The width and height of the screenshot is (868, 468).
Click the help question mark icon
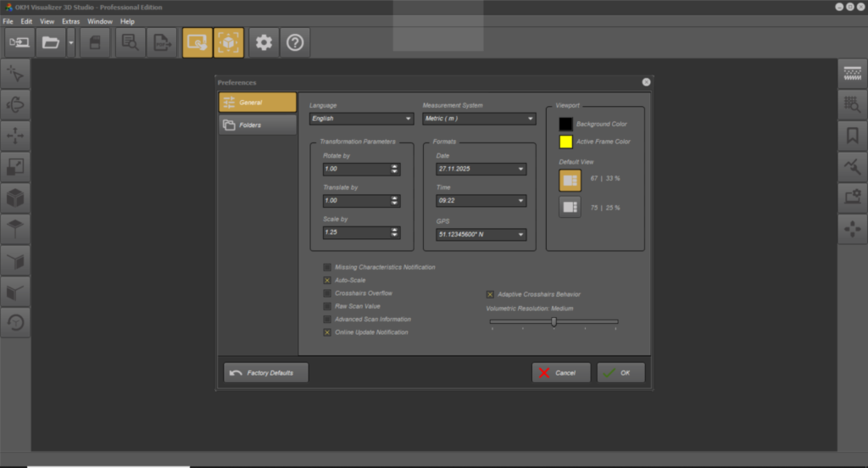(295, 42)
